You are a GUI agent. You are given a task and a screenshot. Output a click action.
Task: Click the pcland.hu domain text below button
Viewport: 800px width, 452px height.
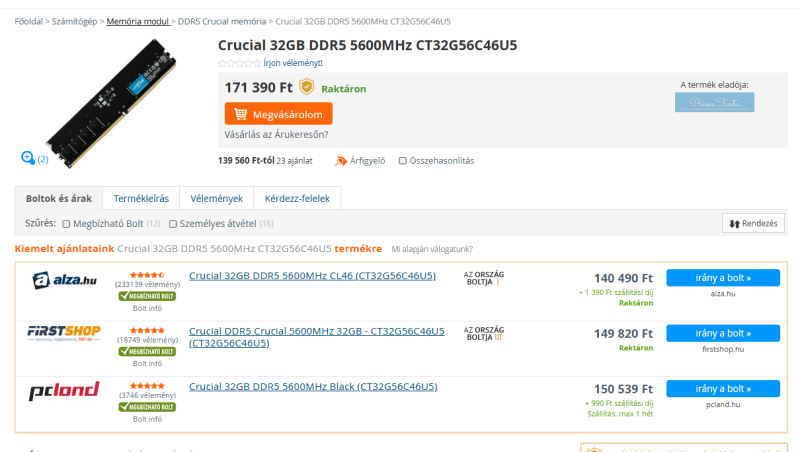(723, 405)
